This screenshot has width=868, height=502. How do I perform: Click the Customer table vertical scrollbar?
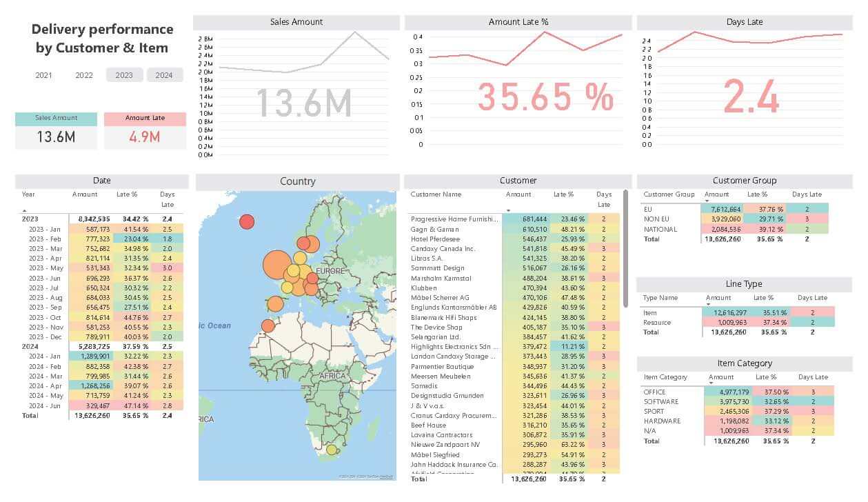[626, 248]
